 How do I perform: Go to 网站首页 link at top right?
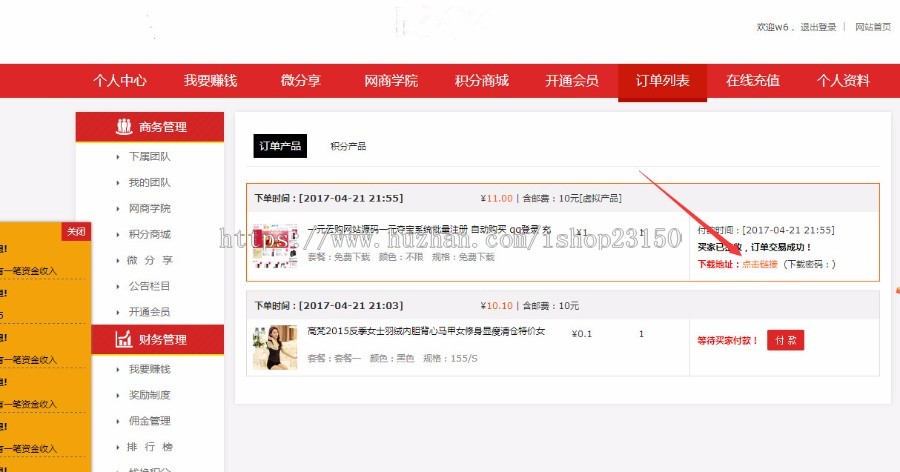(873, 27)
